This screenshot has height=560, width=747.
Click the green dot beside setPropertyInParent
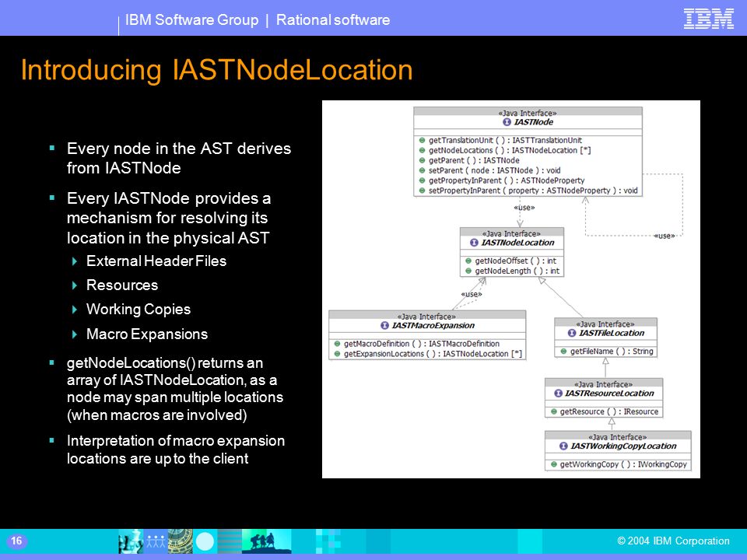pyautogui.click(x=422, y=191)
